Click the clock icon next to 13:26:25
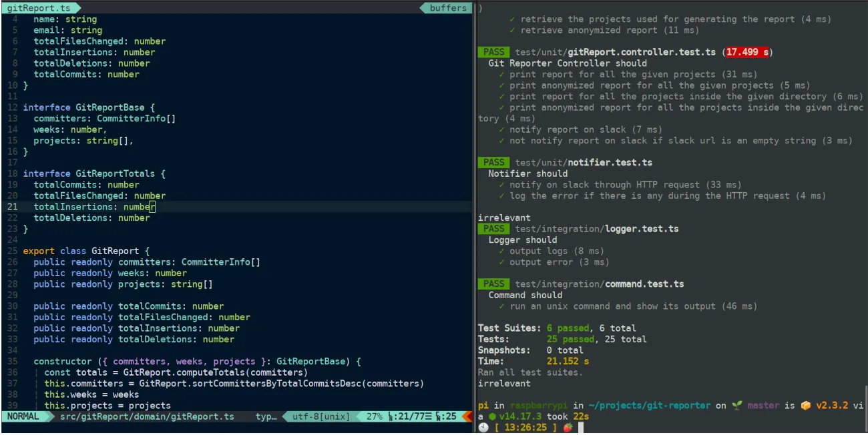Image resolution: width=868 pixels, height=435 pixels. pos(483,427)
